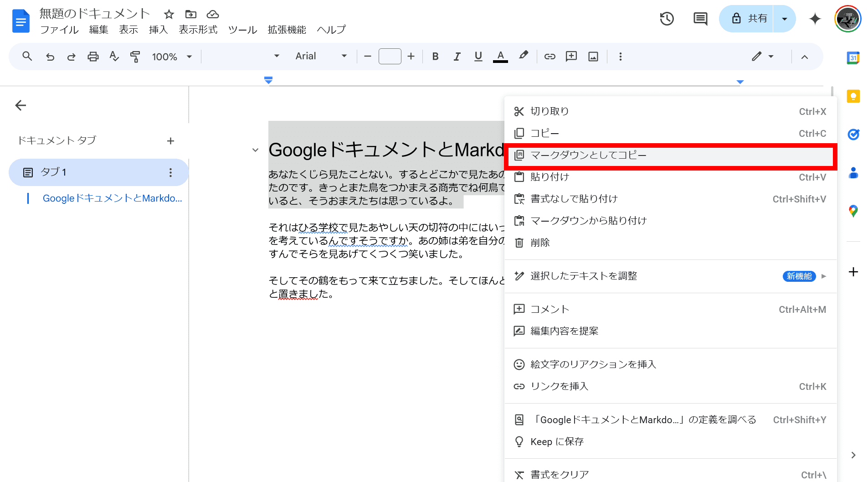
Task: Toggle italic formatting
Action: coord(457,57)
